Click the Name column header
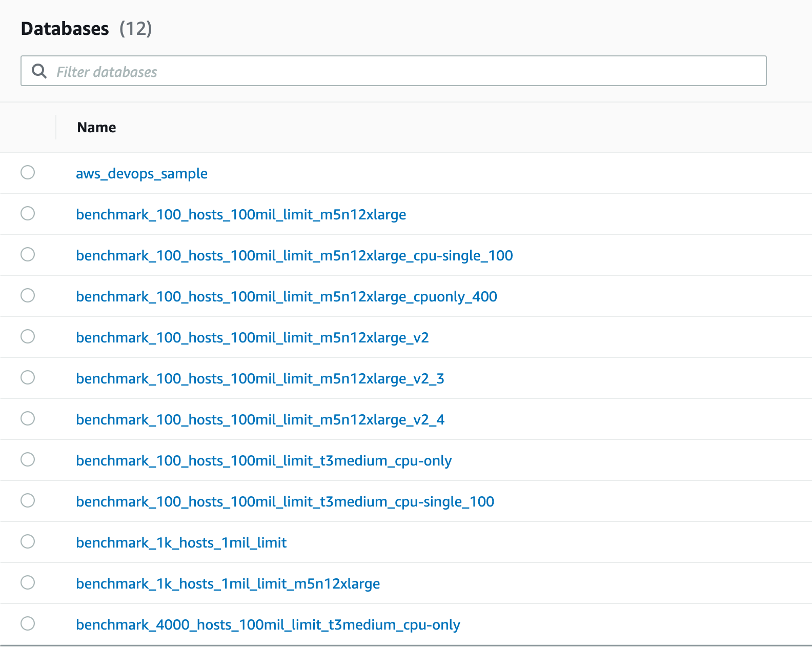Screen dimensions: 812x647 coord(96,127)
